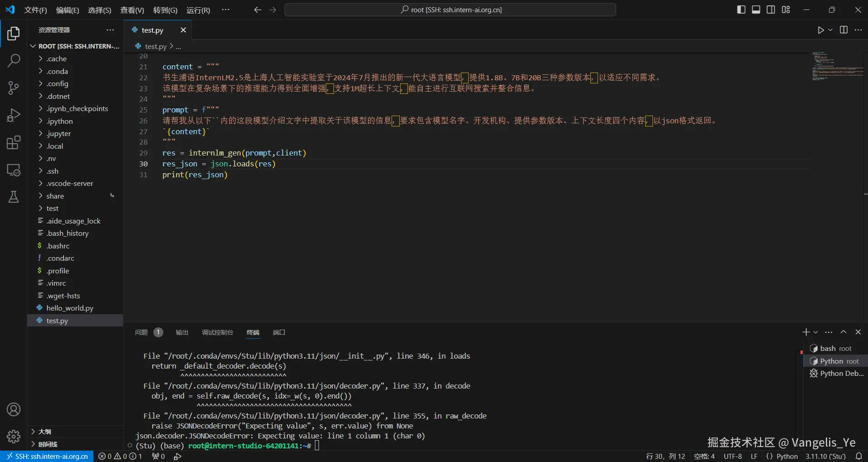Click the Run Python File play icon
This screenshot has height=462, width=868.
(x=820, y=30)
